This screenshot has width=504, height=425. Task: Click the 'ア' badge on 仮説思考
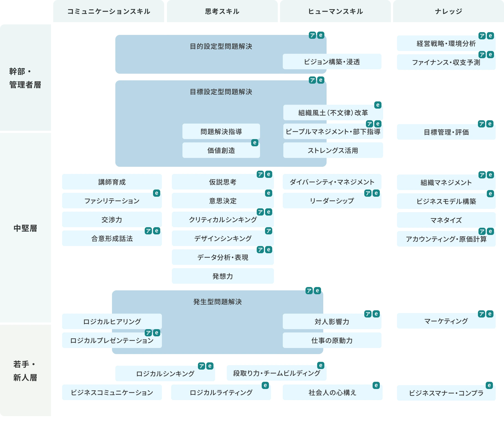260,174
